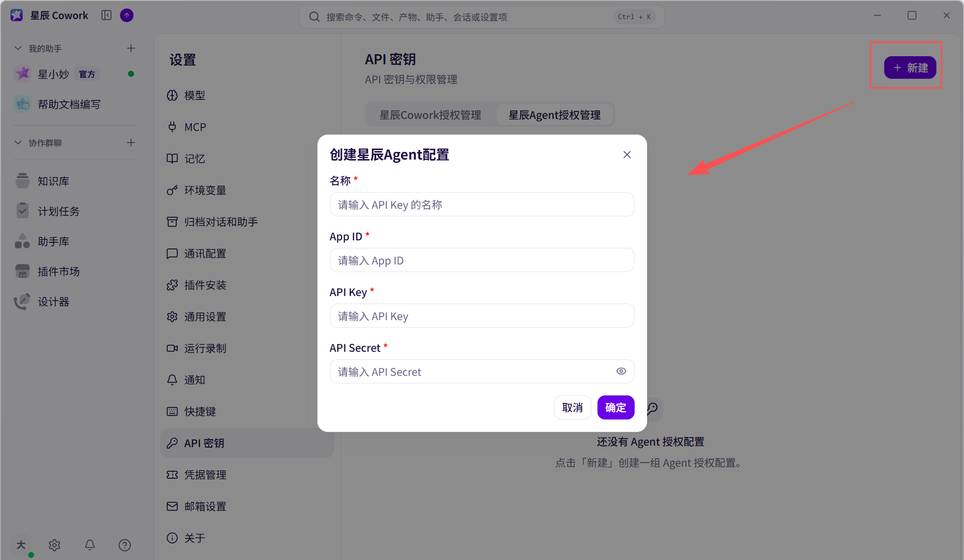The width and height of the screenshot is (964, 560).
Task: Click the purple upgrade arrow icon
Action: [x=127, y=16]
